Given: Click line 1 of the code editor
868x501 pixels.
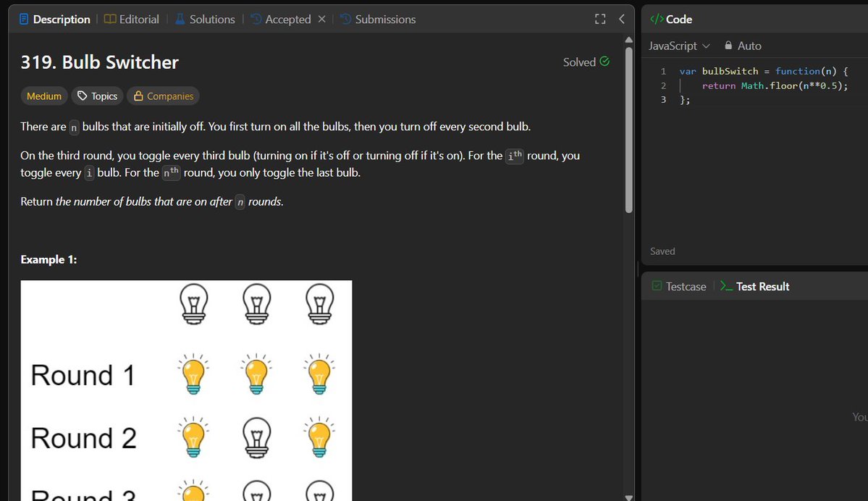Looking at the screenshot, I should [763, 72].
